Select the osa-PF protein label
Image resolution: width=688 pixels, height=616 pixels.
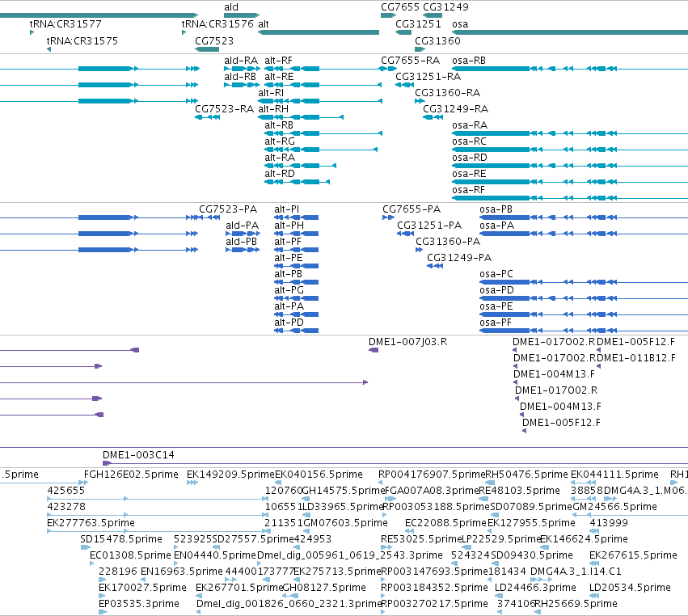pos(496,323)
